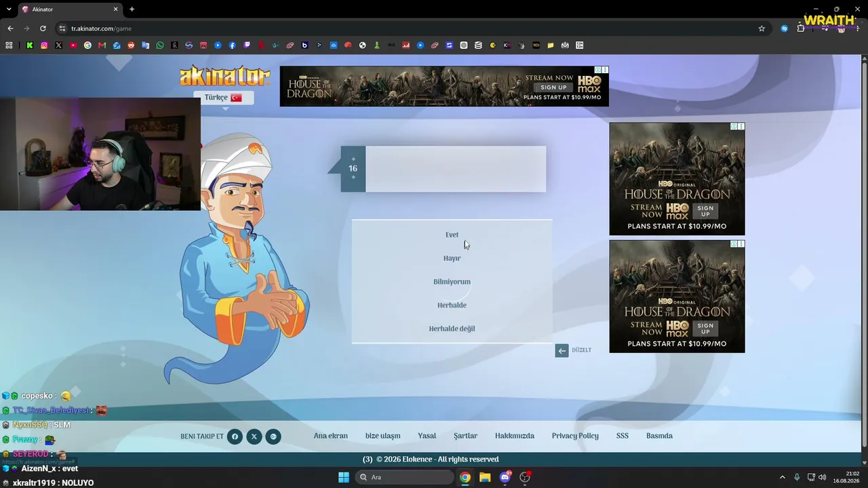Open Akinator's Facebook follow icon
868x488 pixels.
pyautogui.click(x=235, y=436)
